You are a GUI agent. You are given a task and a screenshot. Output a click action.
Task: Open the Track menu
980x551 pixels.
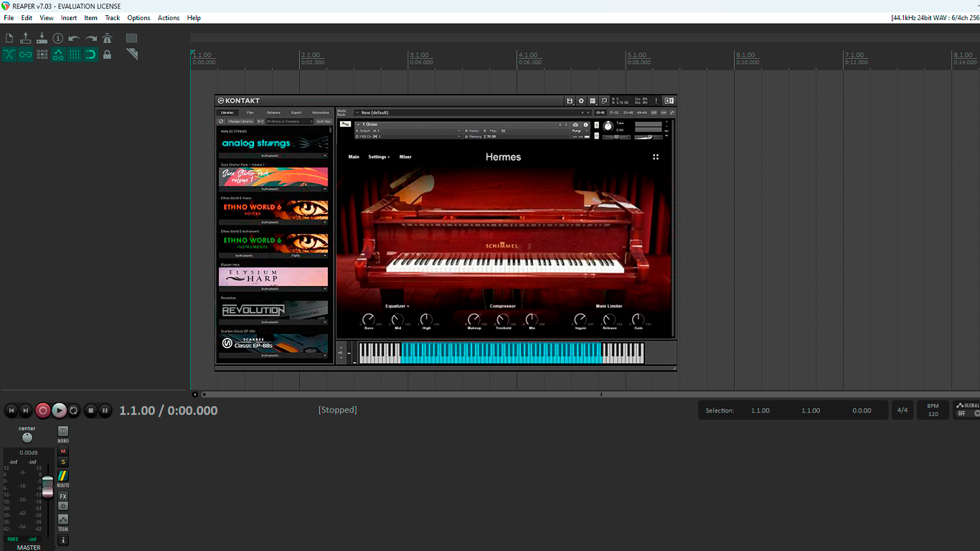click(113, 18)
